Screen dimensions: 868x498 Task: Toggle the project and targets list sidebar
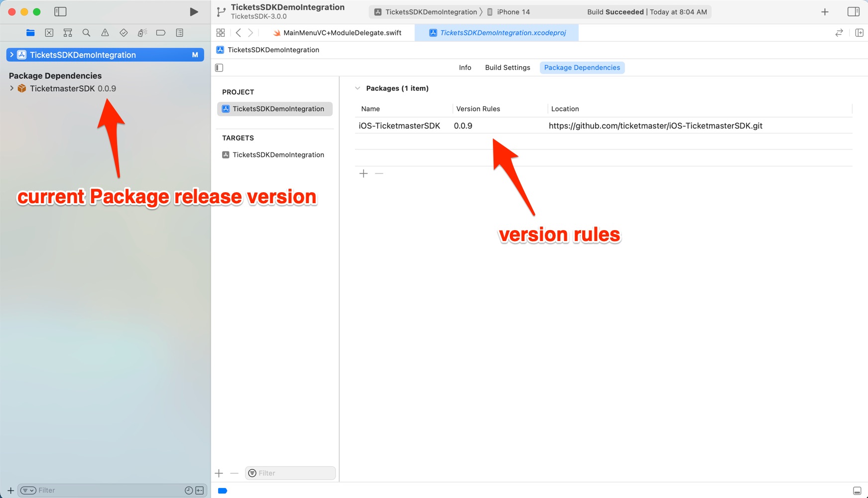[x=219, y=68]
